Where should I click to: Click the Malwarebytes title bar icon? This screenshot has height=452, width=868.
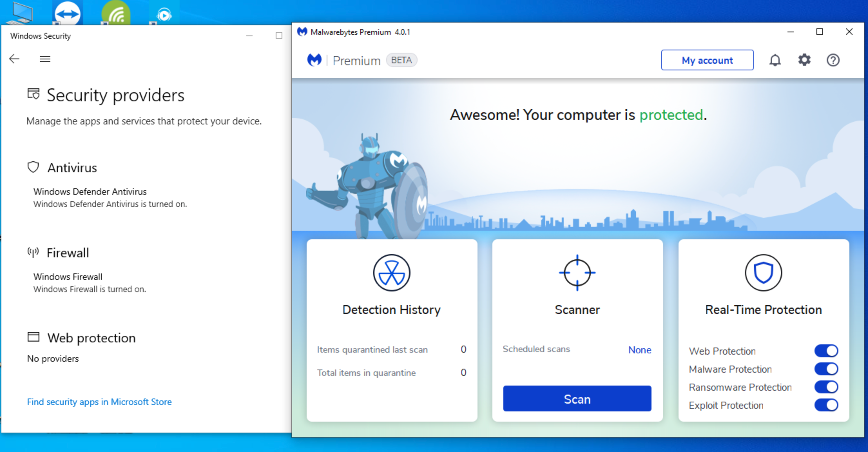point(302,32)
